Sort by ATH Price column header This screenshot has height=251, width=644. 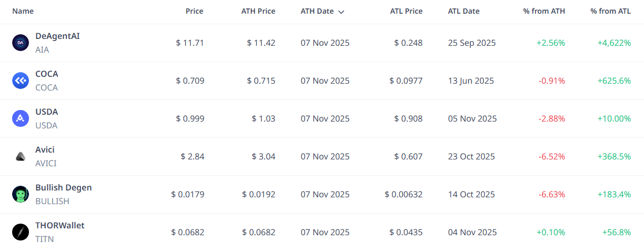pos(258,11)
